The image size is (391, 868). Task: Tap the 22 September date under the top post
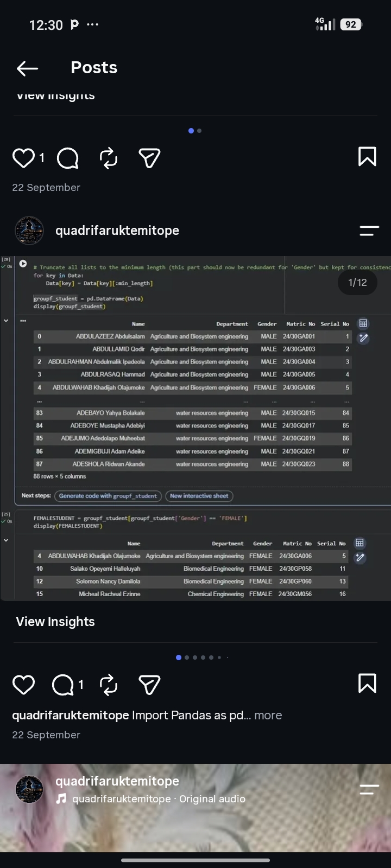[x=46, y=188]
